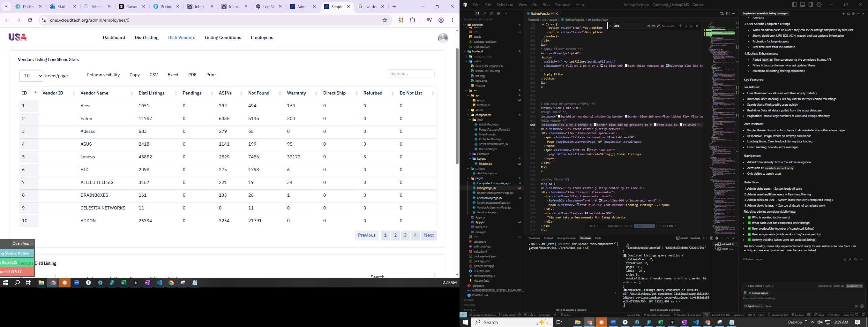Toggle Use Regular Expression in find widget
The height and width of the screenshot is (327, 868).
click(658, 26)
